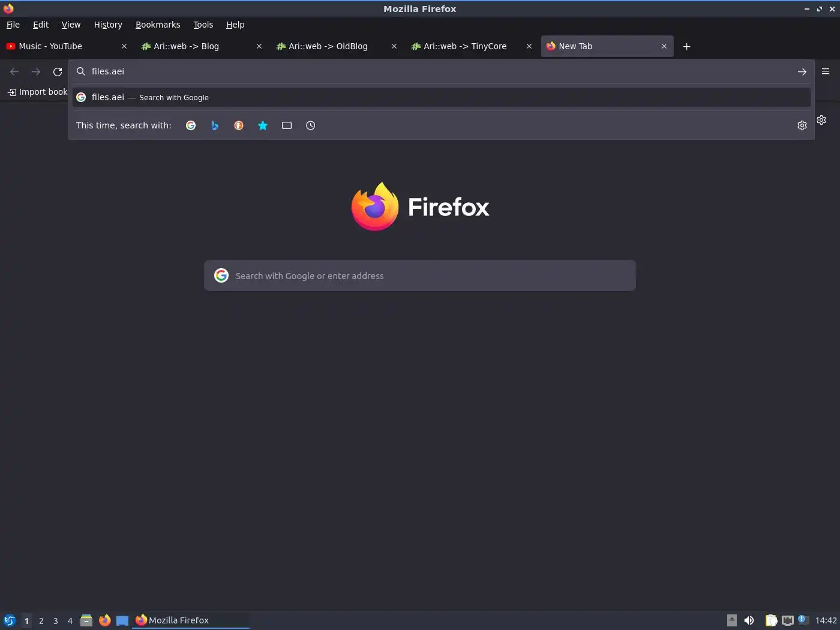The width and height of the screenshot is (840, 630).
Task: Open the Edit menu
Action: click(x=41, y=25)
